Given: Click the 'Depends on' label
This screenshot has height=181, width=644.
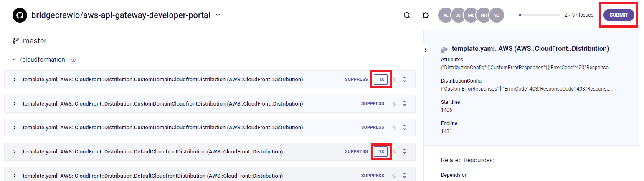Looking at the screenshot, I should [x=454, y=175].
